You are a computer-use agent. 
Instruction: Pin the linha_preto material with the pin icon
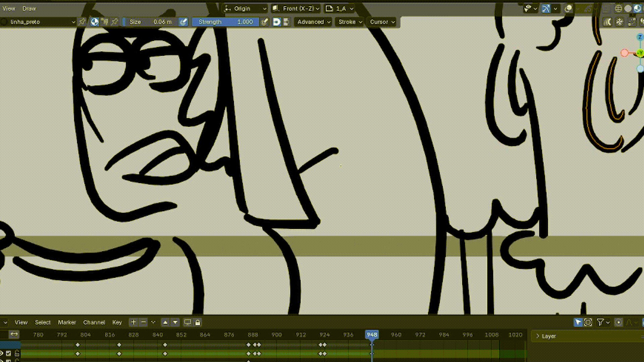[82, 22]
